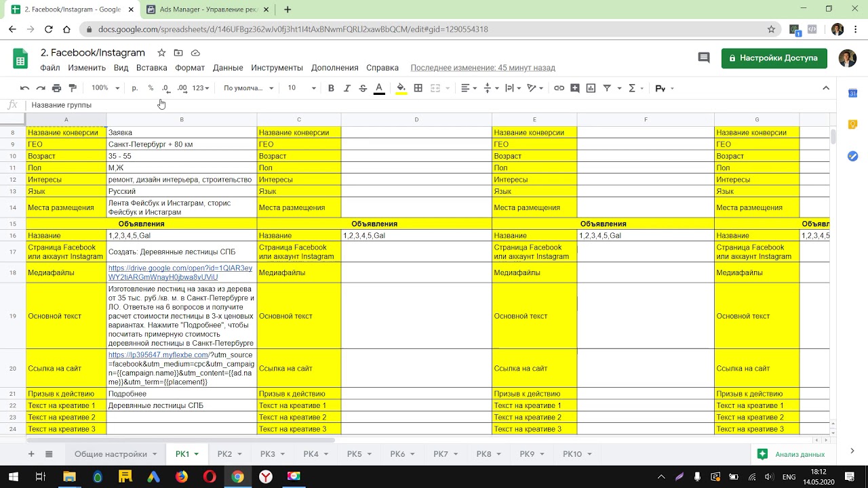The height and width of the screenshot is (488, 868).
Task: Click the formula bar input field
Action: pyautogui.click(x=407, y=105)
